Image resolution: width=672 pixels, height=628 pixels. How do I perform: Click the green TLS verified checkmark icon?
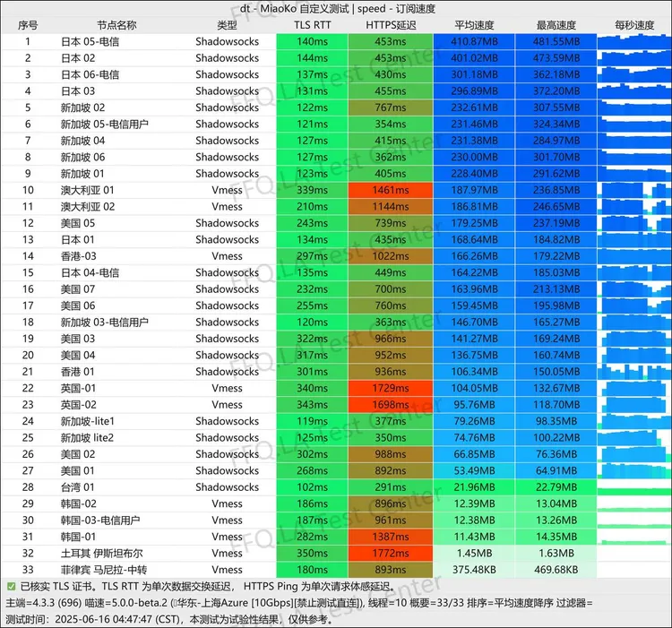(10, 587)
